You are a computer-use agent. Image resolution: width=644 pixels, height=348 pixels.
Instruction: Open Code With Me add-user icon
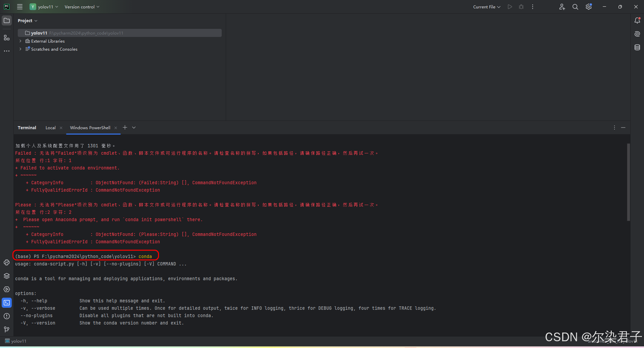[x=562, y=7]
